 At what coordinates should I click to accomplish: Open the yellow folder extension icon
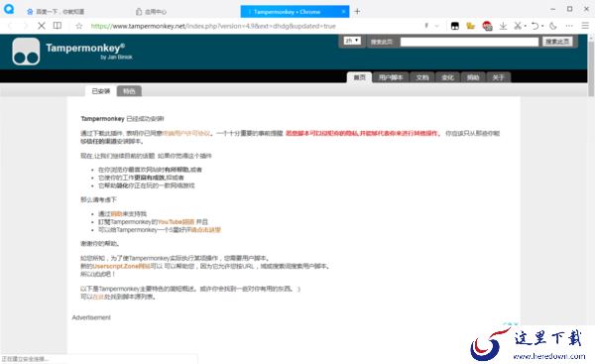coord(470,26)
